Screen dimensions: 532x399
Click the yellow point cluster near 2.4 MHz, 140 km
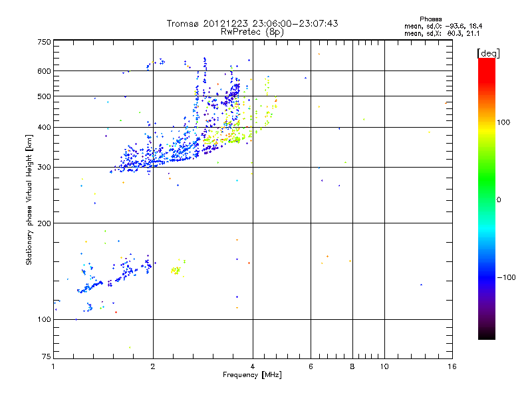coord(176,270)
